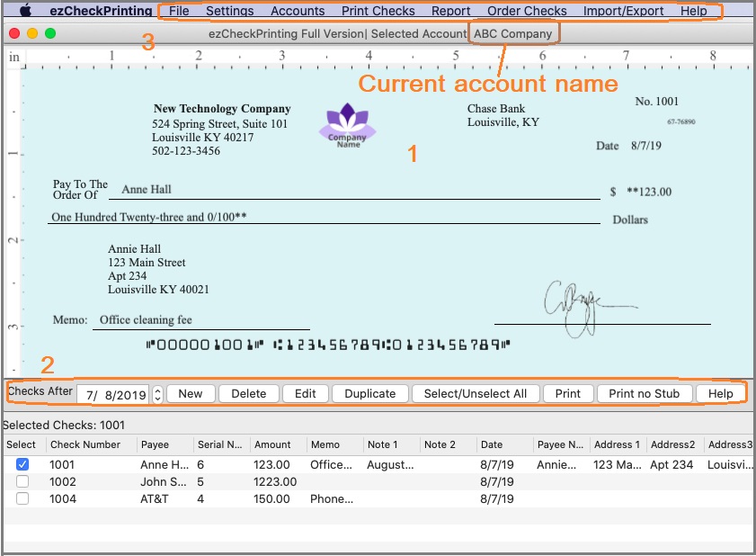Tick the checkbox for AT&T check 1004
This screenshot has height=556, width=756.
point(22,498)
